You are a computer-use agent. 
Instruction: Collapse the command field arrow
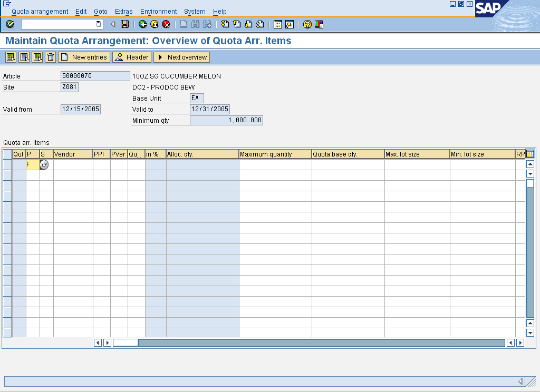coord(113,24)
